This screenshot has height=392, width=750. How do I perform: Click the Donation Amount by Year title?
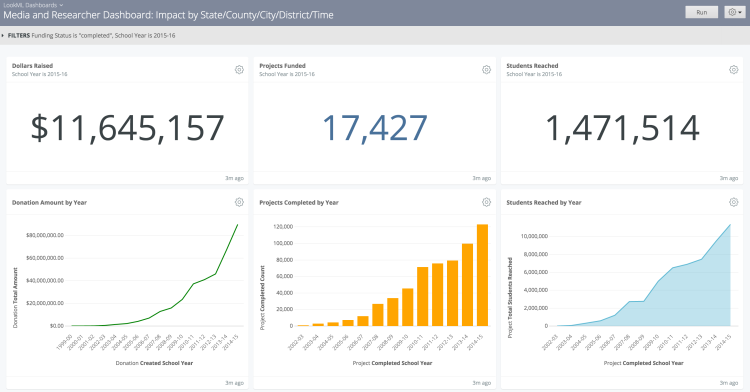pos(49,203)
